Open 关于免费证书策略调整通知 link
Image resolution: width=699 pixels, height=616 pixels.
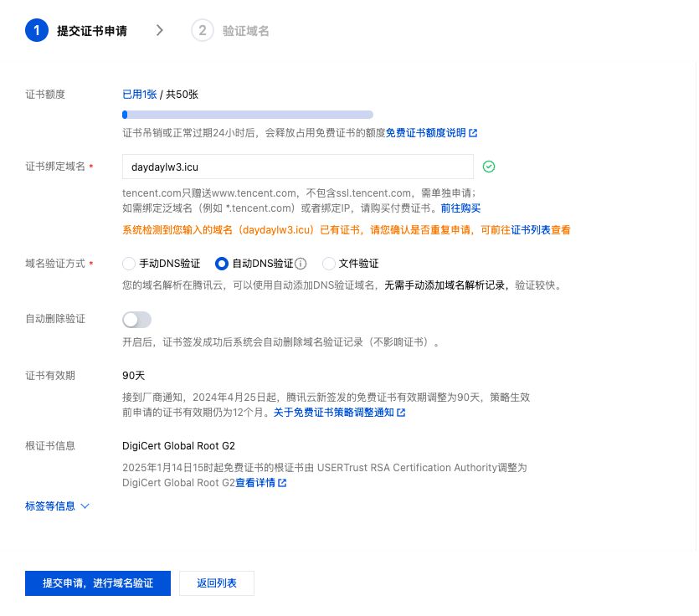[333, 413]
